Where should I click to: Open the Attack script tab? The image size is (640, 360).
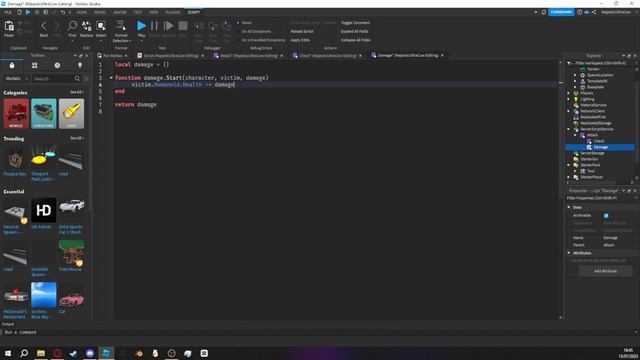[x=248, y=56]
